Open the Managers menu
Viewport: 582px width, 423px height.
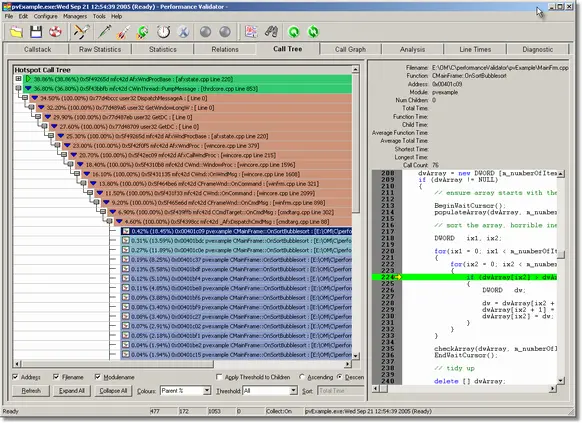75,16
